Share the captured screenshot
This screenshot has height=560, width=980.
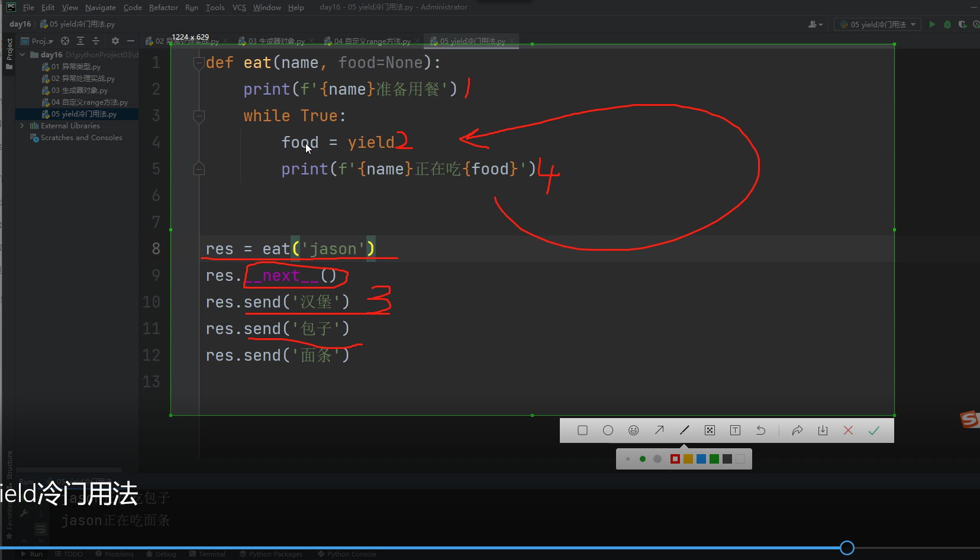click(797, 430)
